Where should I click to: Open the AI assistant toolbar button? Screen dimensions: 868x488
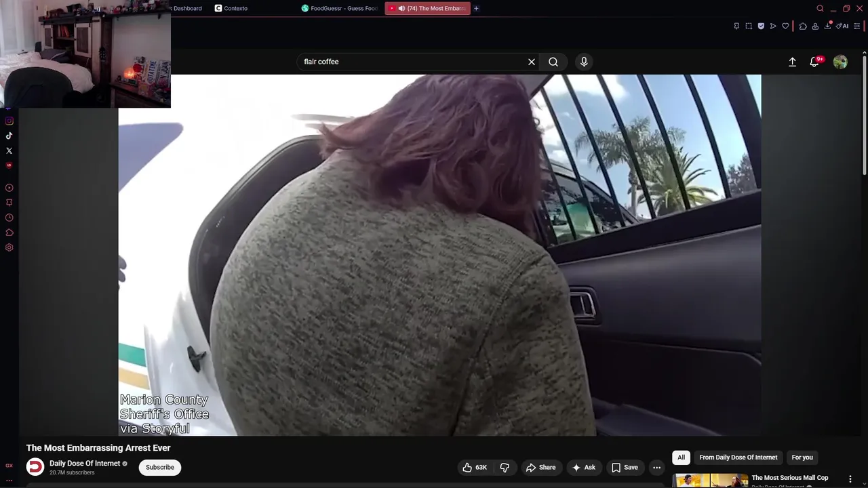[842, 26]
